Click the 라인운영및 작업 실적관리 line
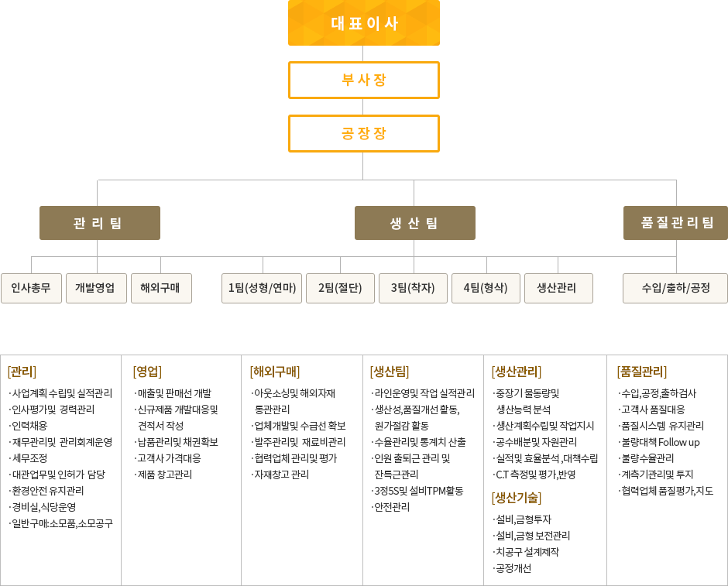 point(423,393)
